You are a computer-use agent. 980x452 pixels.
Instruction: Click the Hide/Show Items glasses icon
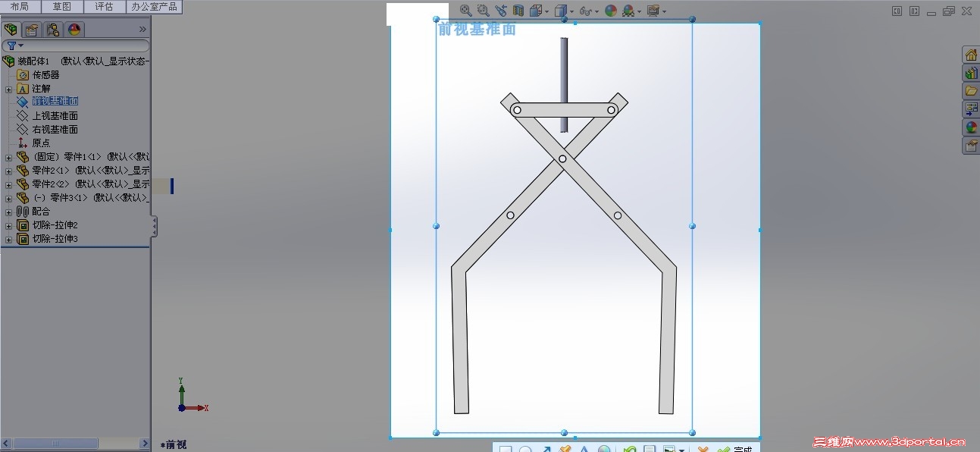tap(585, 11)
